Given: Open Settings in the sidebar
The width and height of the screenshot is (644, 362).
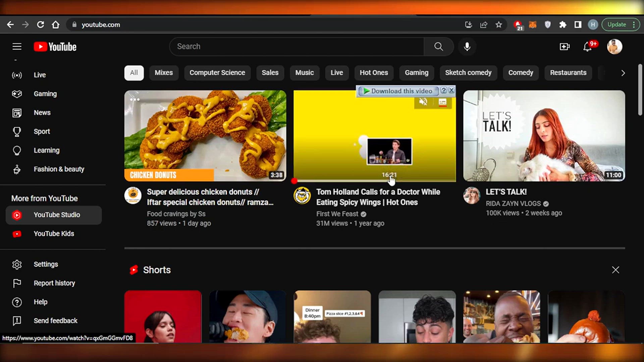Looking at the screenshot, I should coord(54,264).
